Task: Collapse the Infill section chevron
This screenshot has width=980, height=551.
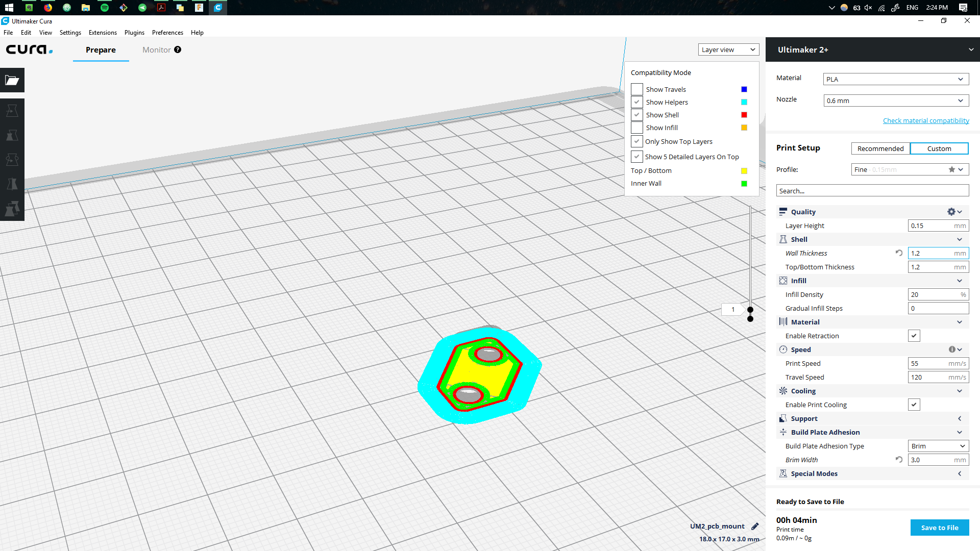Action: click(960, 281)
